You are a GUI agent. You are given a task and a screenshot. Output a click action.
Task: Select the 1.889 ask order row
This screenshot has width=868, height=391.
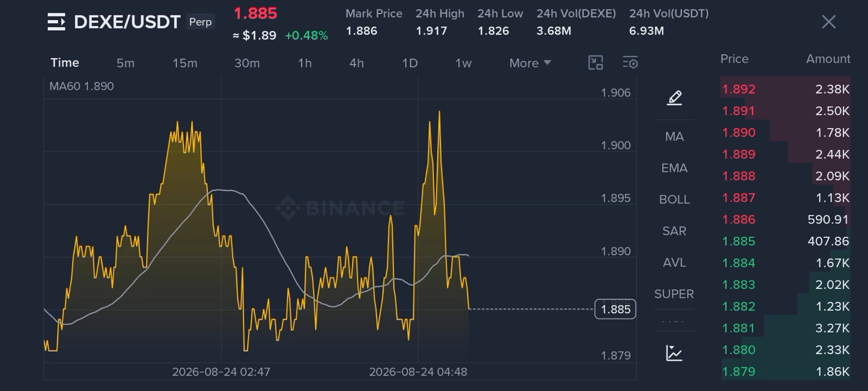(x=786, y=154)
